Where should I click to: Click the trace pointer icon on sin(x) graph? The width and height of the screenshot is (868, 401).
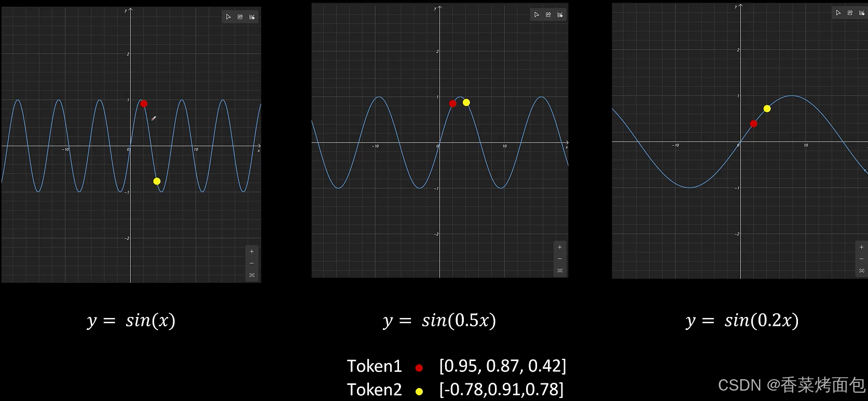(x=228, y=17)
